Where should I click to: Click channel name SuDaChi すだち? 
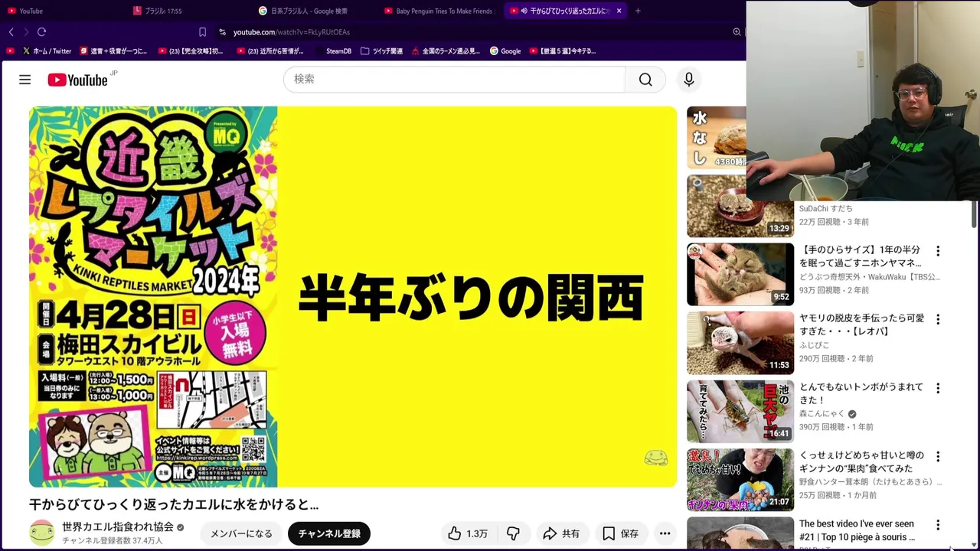tap(825, 208)
